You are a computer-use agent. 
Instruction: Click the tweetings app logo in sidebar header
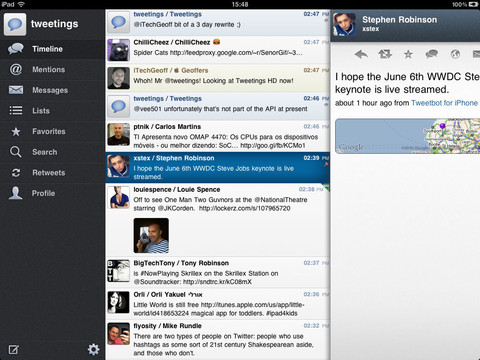point(15,24)
